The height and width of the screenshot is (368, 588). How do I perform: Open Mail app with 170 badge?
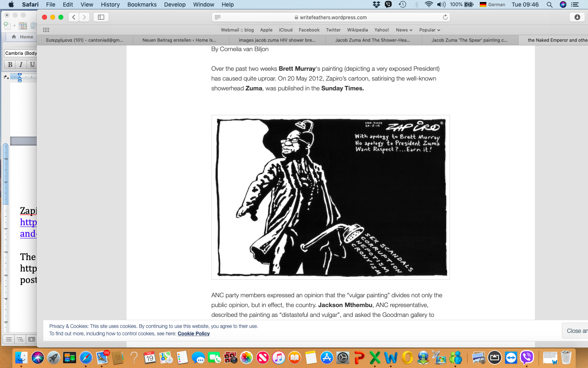coord(102,358)
